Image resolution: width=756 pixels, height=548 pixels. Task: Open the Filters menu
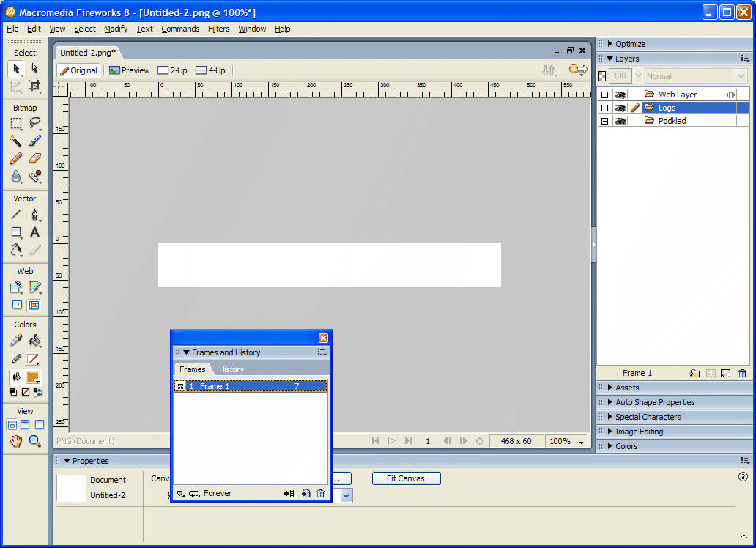pyautogui.click(x=218, y=29)
